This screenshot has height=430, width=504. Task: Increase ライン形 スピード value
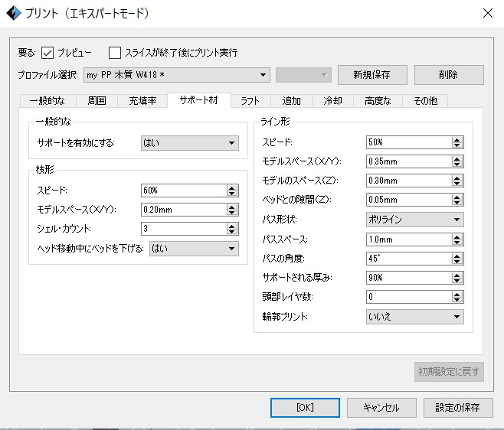point(457,139)
